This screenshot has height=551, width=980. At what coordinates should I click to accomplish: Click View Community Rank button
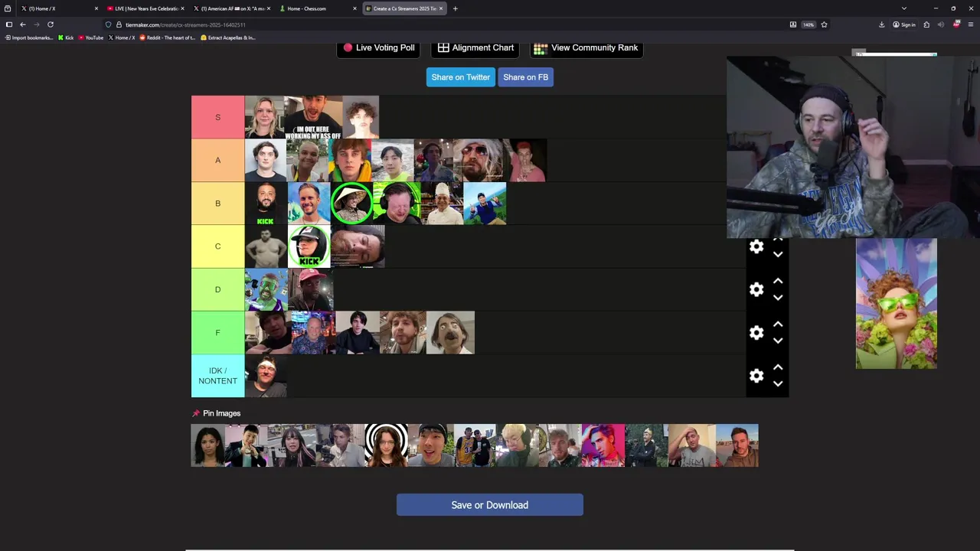click(x=586, y=47)
